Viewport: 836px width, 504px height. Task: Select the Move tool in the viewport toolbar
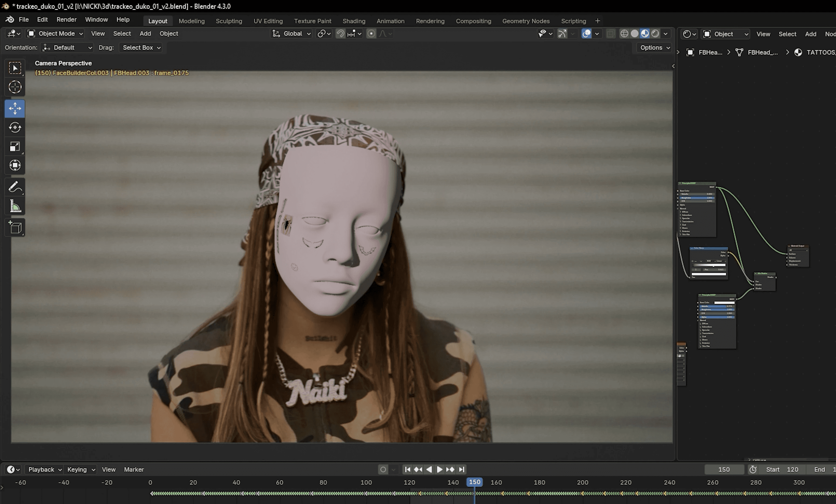coord(15,108)
